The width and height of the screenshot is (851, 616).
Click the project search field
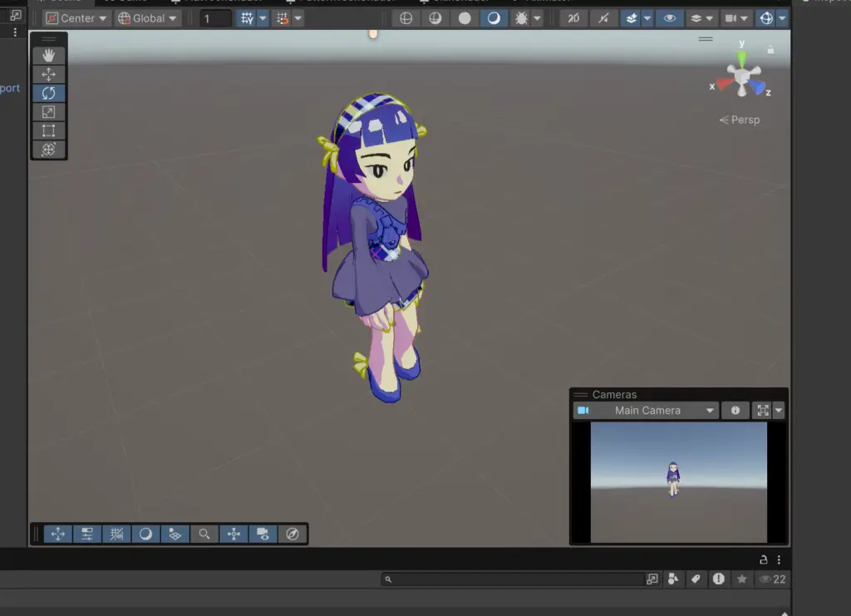point(515,579)
